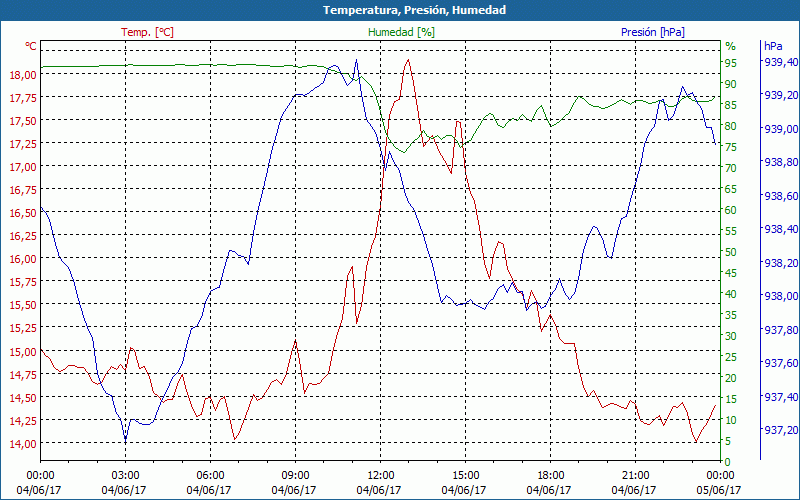Select the red 'Temp. [°C]' legend label
The image size is (800, 500).
click(x=147, y=32)
